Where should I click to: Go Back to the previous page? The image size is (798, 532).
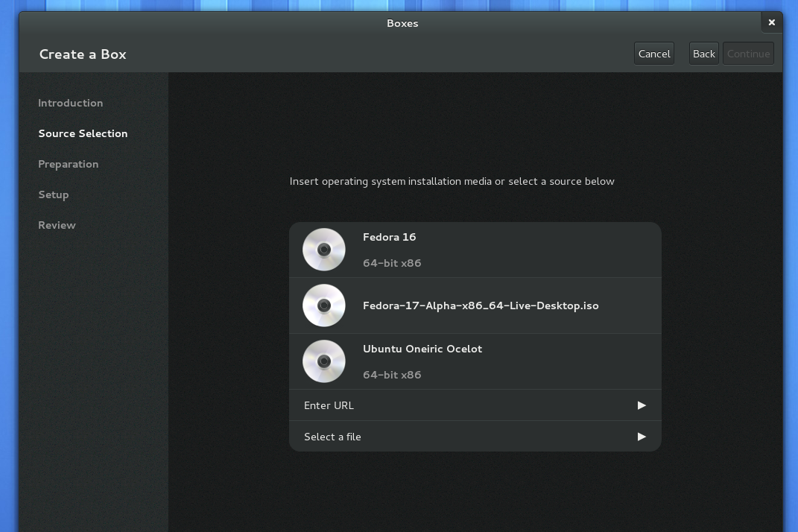[704, 54]
